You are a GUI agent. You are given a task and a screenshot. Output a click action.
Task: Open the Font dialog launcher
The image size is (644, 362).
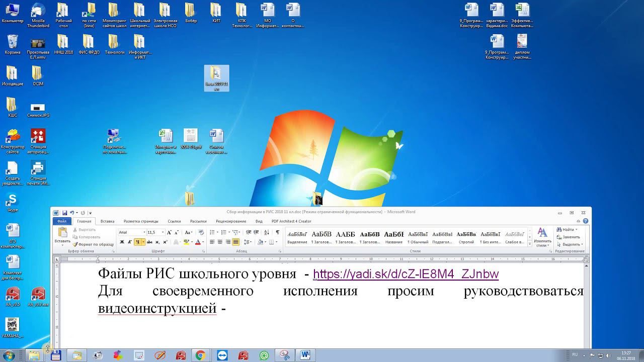[x=203, y=251]
